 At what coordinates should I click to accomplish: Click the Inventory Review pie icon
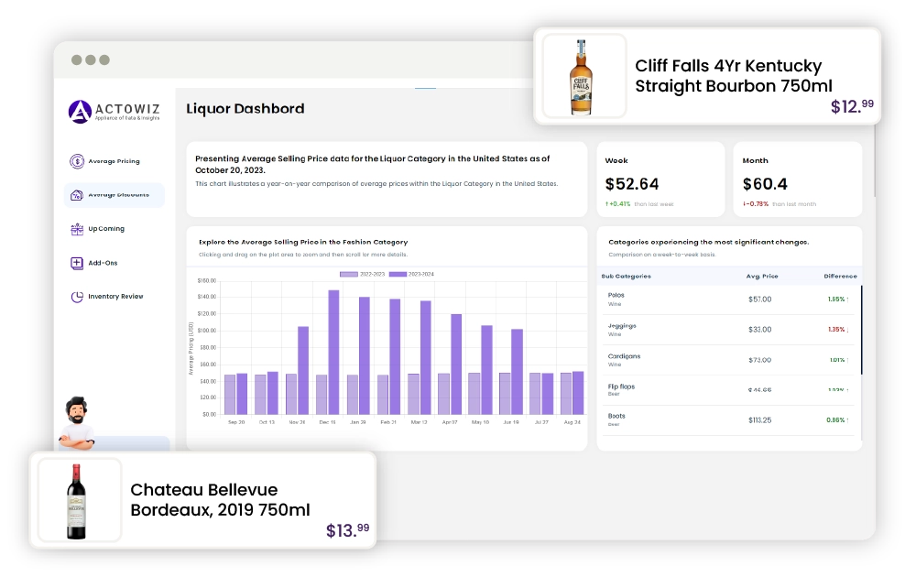click(77, 297)
